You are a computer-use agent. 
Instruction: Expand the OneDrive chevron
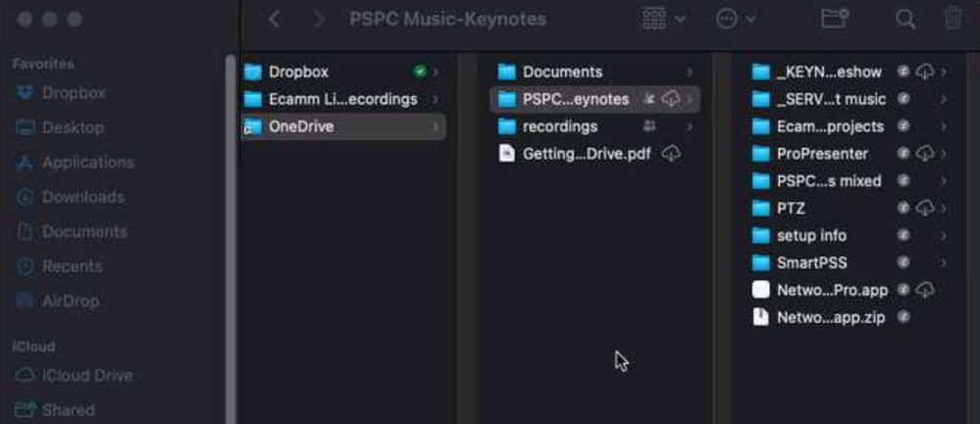pyautogui.click(x=436, y=127)
